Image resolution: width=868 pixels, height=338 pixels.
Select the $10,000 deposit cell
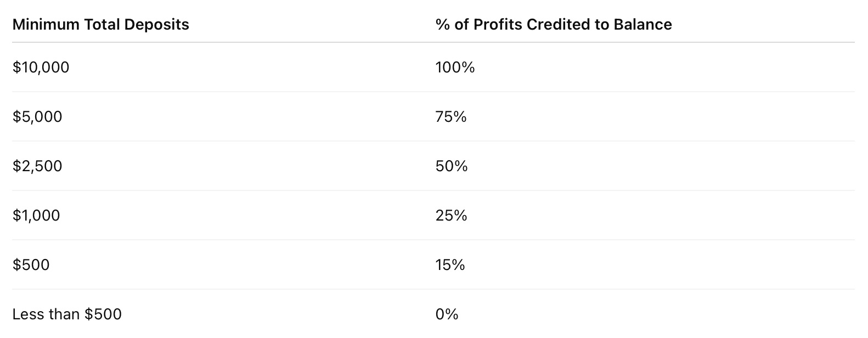coord(41,67)
